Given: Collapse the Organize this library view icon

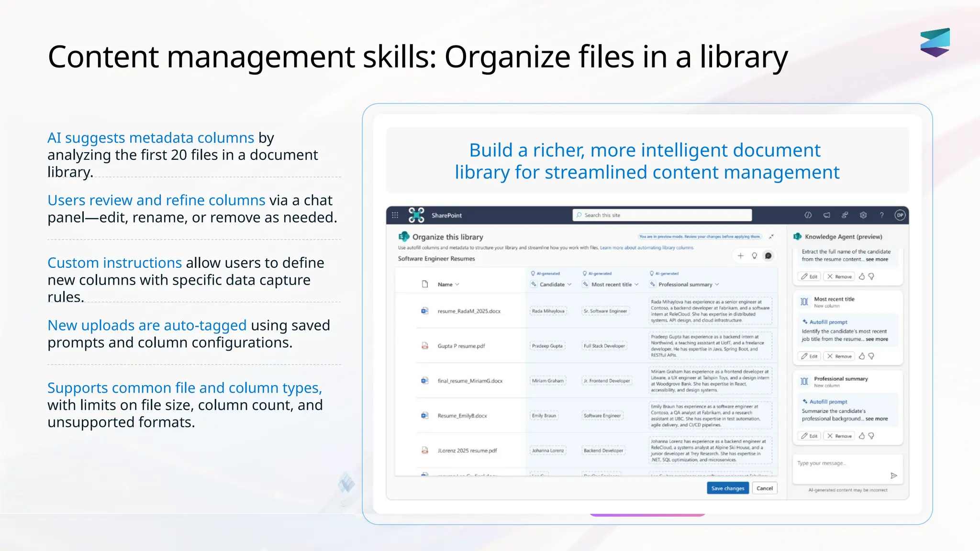Looking at the screenshot, I should click(x=771, y=237).
